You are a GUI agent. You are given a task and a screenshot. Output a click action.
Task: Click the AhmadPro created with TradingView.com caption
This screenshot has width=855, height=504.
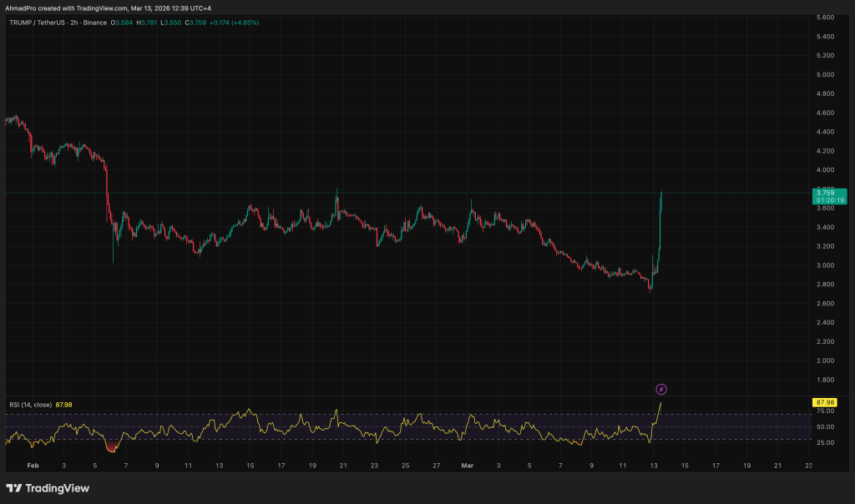coord(108,8)
